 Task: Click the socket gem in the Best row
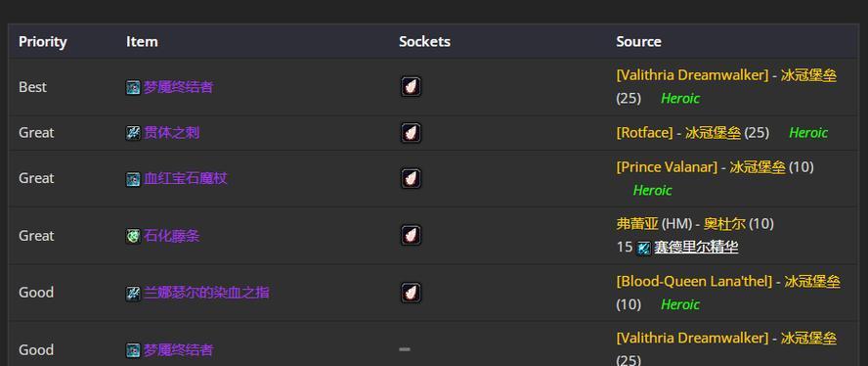click(411, 87)
